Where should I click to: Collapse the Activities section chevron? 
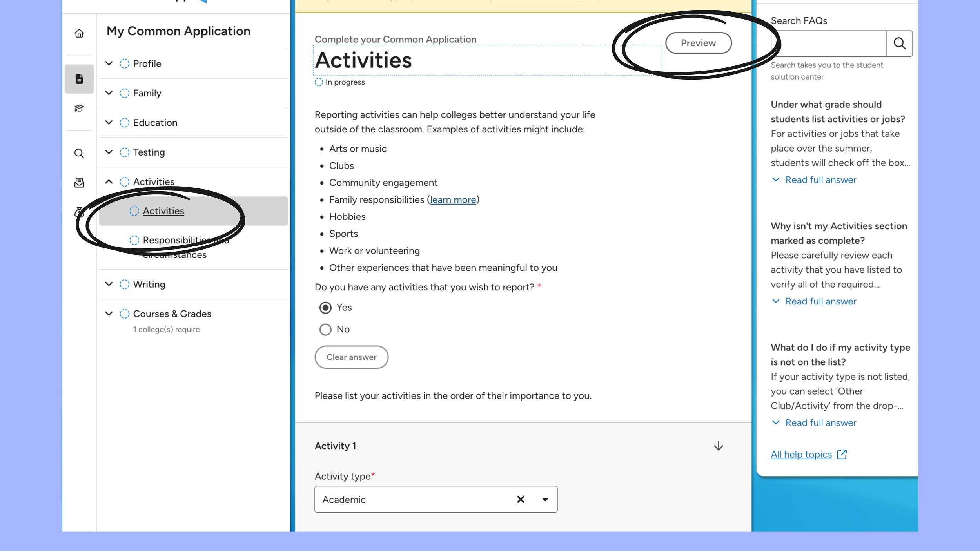tap(109, 182)
